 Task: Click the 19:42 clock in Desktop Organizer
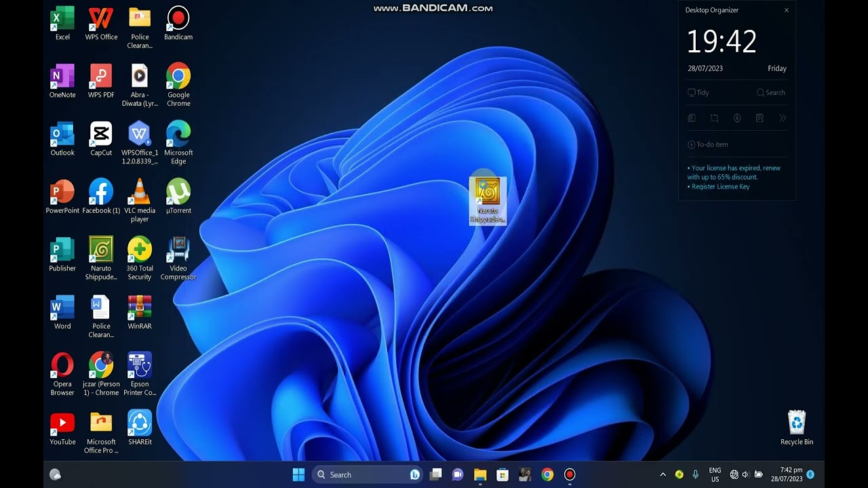tap(722, 41)
